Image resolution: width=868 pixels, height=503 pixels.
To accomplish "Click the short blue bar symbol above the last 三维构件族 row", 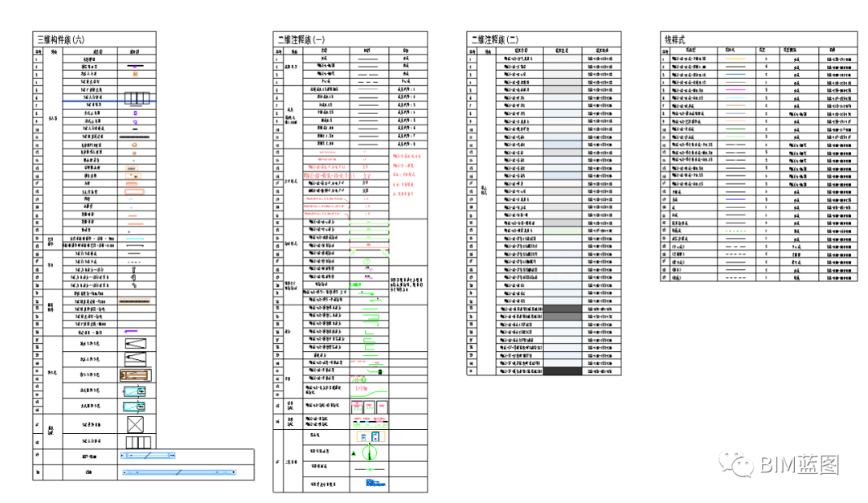I will 148,456.
